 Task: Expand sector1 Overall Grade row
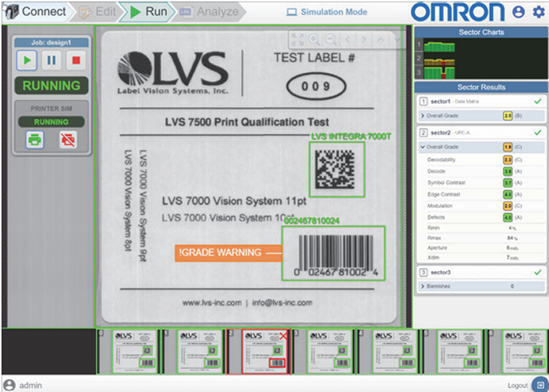482,116
